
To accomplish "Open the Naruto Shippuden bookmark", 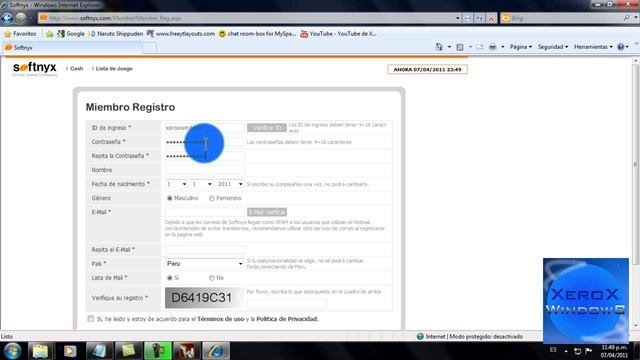I will 116,34.
